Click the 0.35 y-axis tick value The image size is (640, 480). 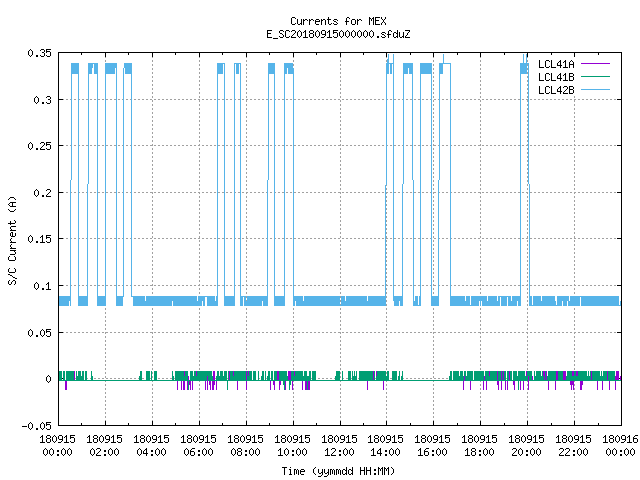40,53
